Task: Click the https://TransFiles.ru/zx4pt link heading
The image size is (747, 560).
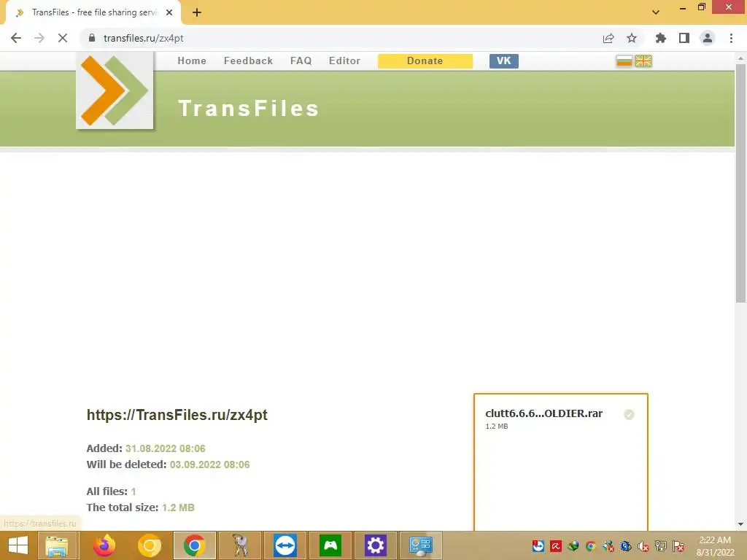Action: pyautogui.click(x=177, y=415)
